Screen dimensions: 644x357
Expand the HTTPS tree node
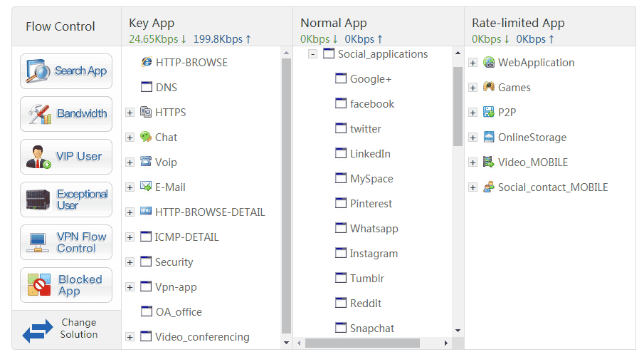[x=130, y=113]
